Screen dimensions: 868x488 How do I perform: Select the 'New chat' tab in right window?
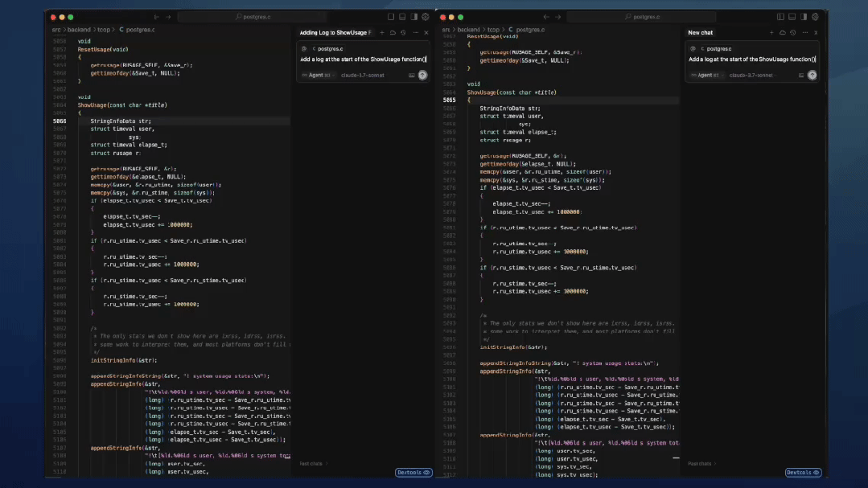click(700, 33)
